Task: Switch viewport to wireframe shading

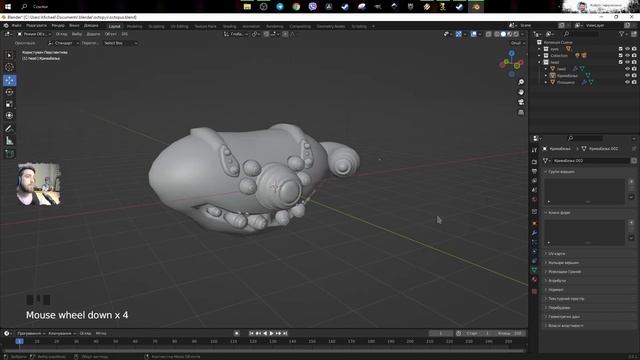Action: click(497, 34)
